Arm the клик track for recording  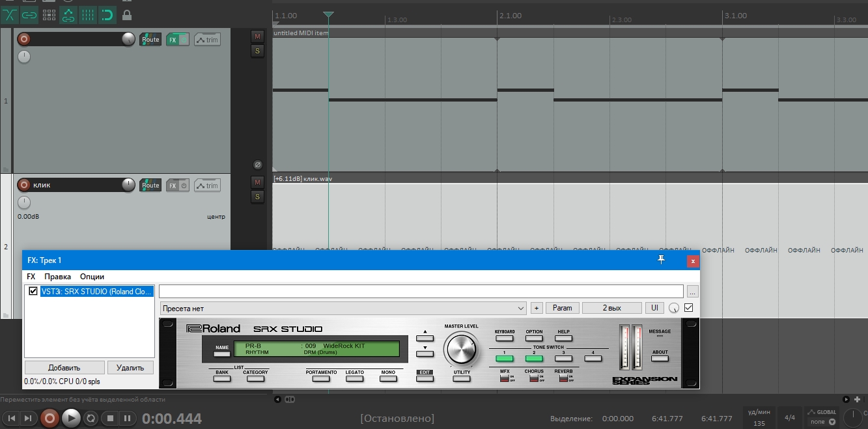coord(24,185)
